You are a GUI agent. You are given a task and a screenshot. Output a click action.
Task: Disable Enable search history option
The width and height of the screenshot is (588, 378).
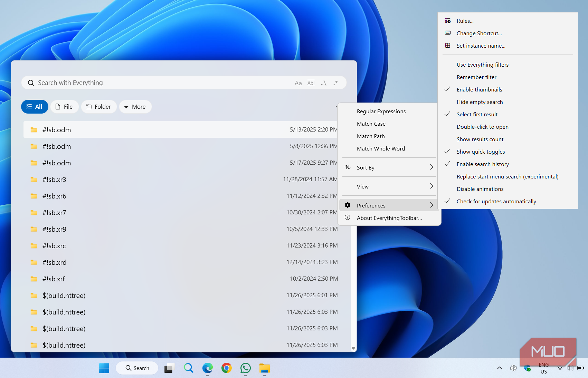(508, 164)
